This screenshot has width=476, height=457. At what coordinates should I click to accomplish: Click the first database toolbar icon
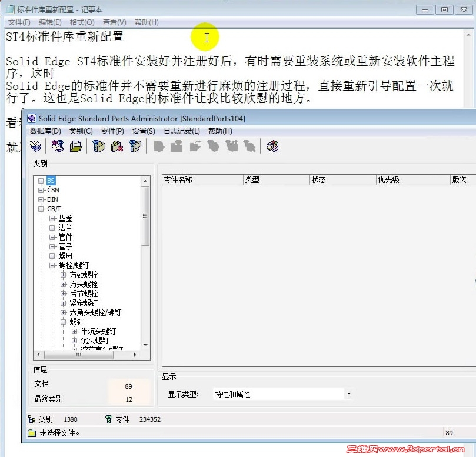pos(35,146)
